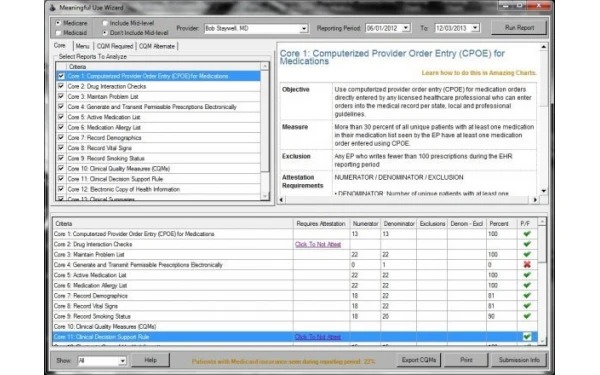This screenshot has height=375, width=600.
Task: Choose the Include Mid-level option
Action: click(105, 23)
